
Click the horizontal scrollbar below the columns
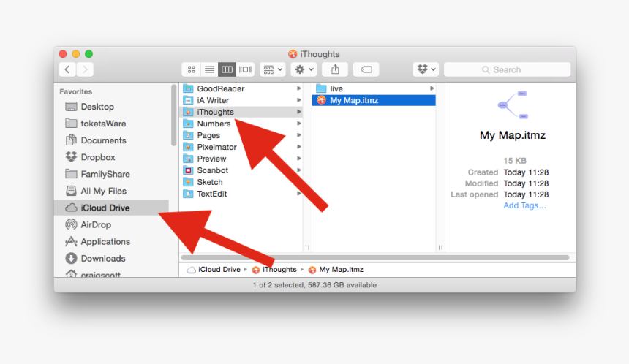[375, 257]
